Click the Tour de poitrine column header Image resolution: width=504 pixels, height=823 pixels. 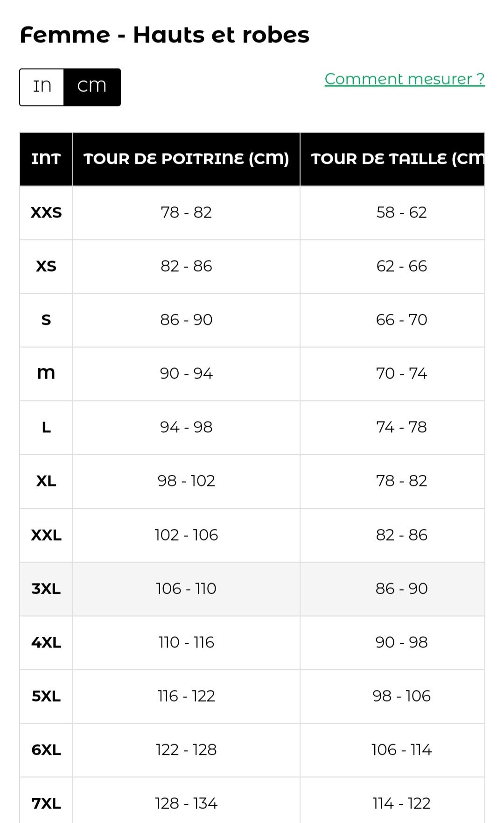tap(186, 159)
